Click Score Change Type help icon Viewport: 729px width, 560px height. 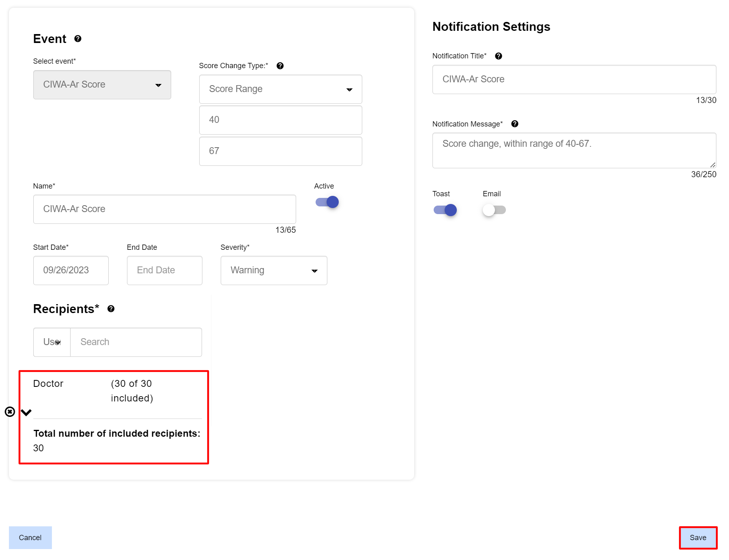point(280,66)
